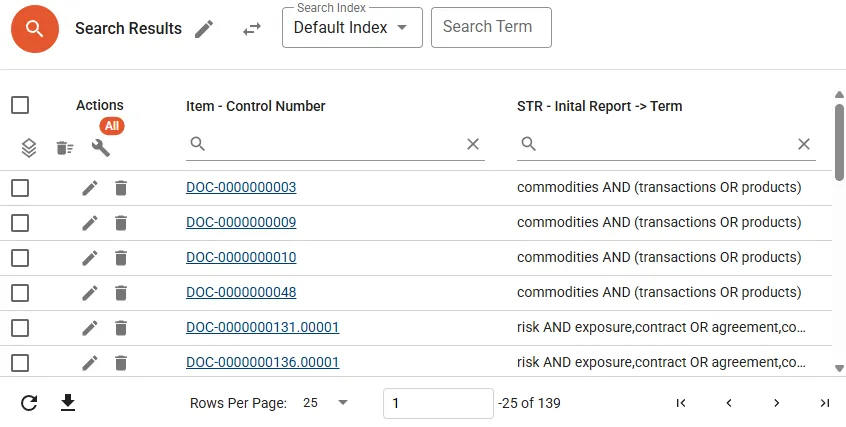Viewport: 846px width, 427px height.
Task: Click the swap arrows icon
Action: click(252, 29)
